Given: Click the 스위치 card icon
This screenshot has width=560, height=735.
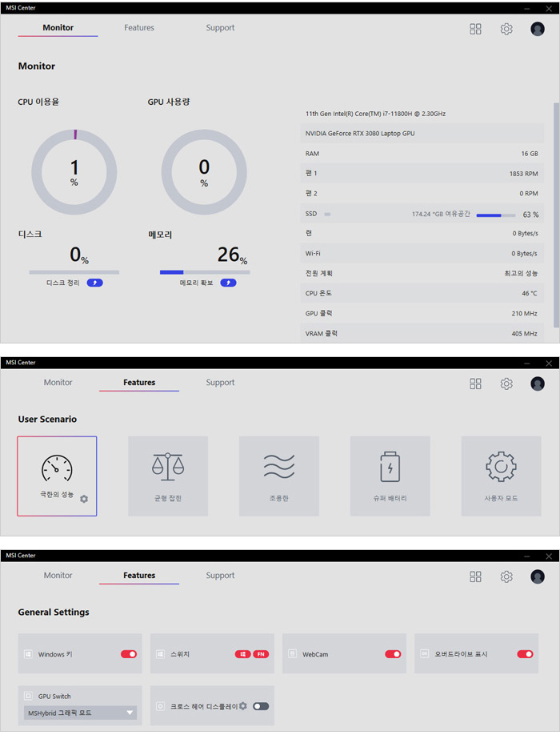Looking at the screenshot, I should click(x=161, y=654).
